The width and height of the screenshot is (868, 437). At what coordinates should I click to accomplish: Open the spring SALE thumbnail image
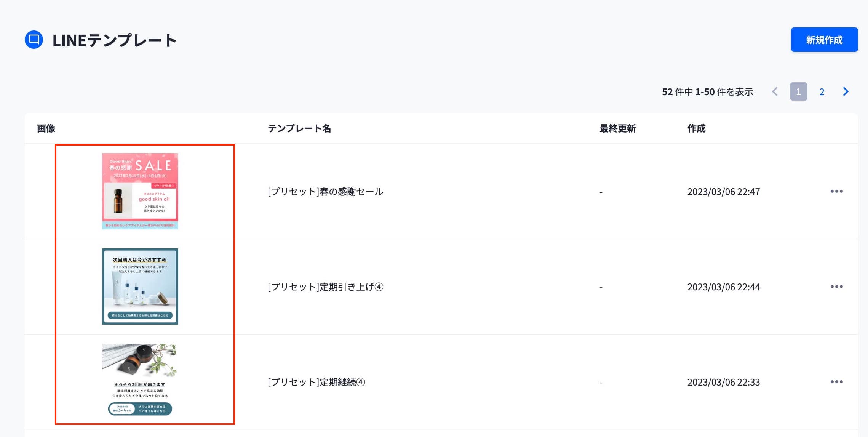tap(140, 191)
